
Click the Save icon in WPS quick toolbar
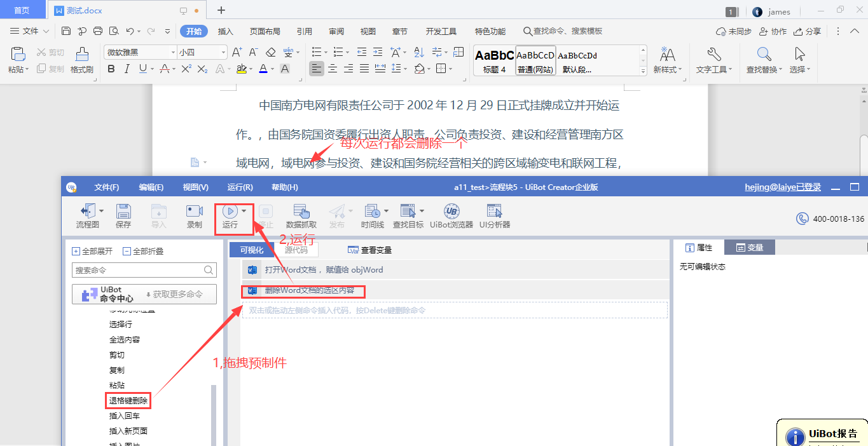coord(66,31)
